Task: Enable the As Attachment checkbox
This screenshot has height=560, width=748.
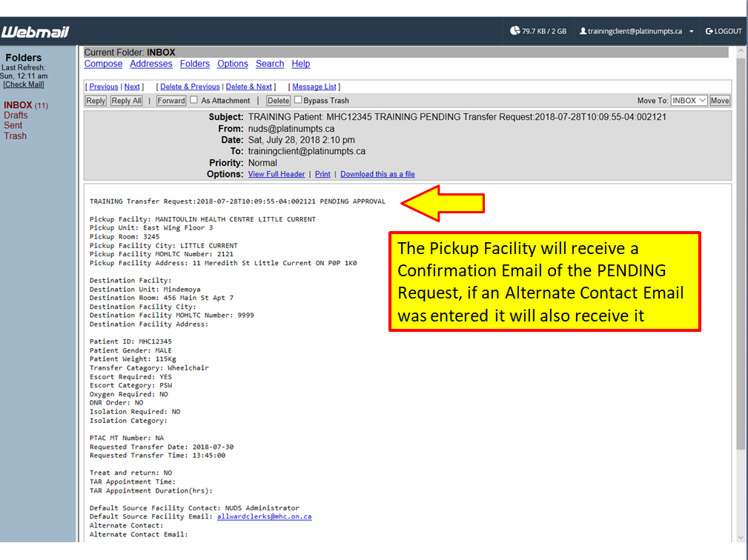Action: pyautogui.click(x=194, y=100)
